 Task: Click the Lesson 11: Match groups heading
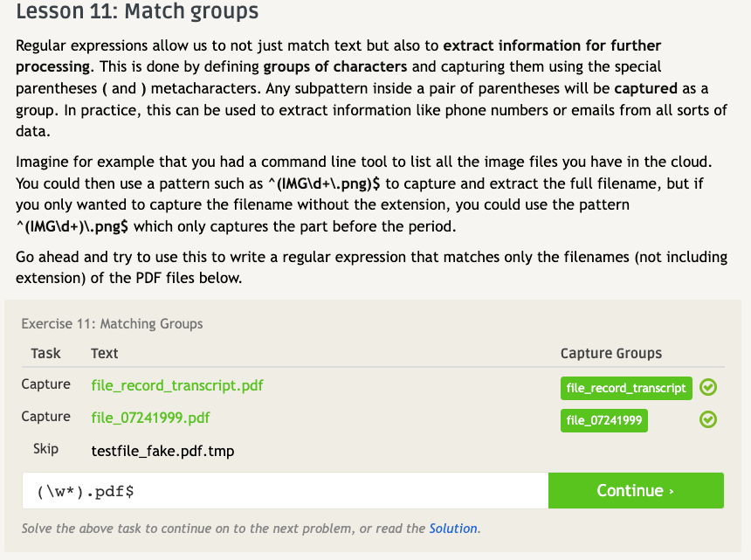[137, 12]
